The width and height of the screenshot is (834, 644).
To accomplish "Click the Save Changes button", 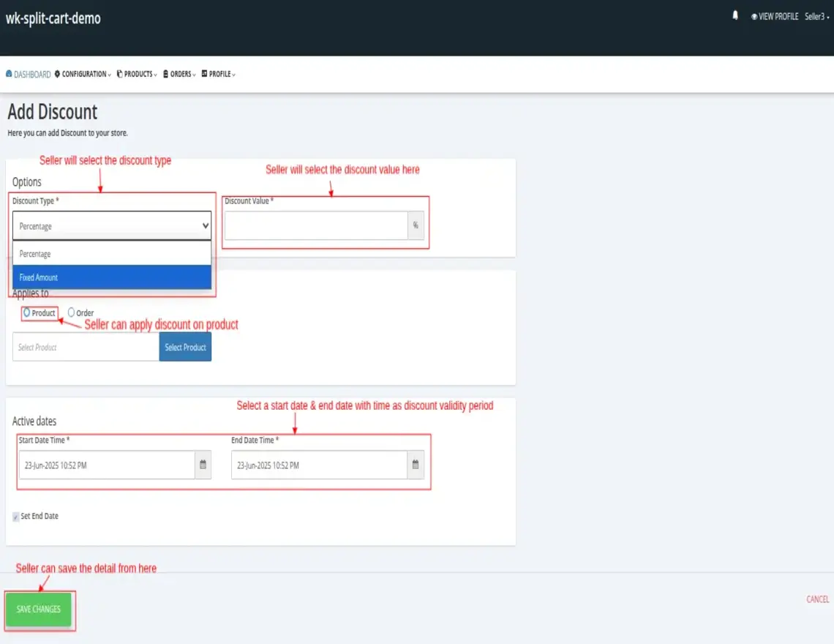I will 38,609.
